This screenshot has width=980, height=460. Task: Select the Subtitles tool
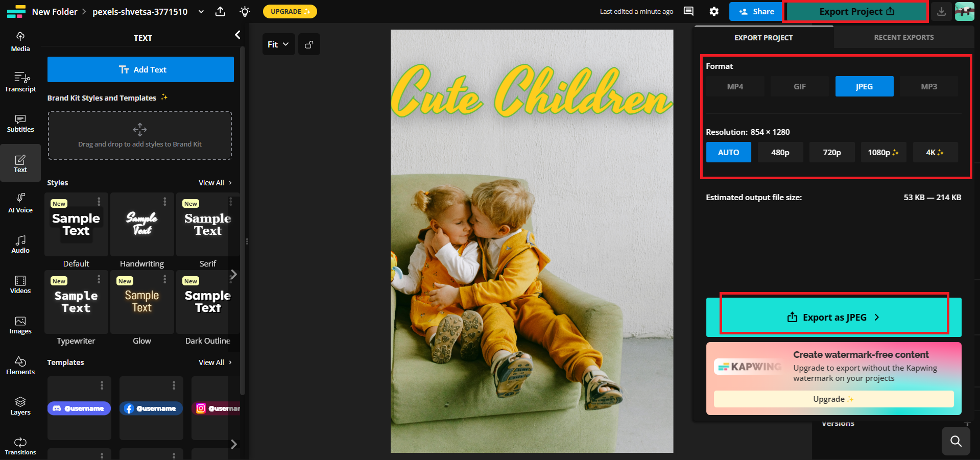pos(20,123)
